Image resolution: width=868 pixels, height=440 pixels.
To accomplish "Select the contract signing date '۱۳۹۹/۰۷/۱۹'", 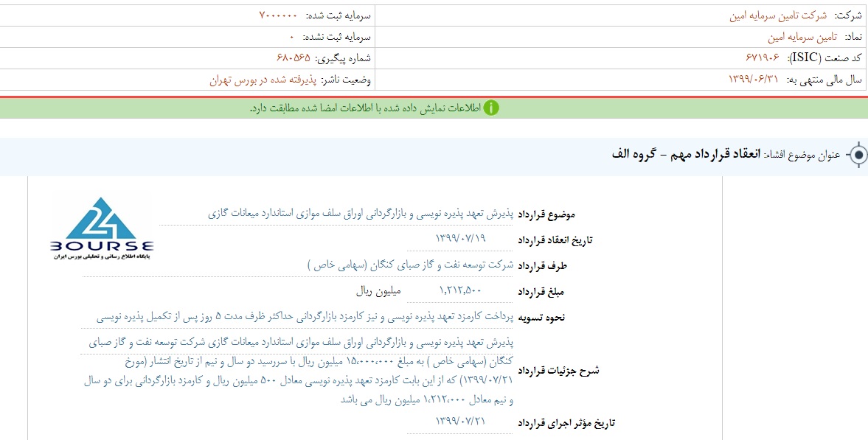I will (461, 239).
